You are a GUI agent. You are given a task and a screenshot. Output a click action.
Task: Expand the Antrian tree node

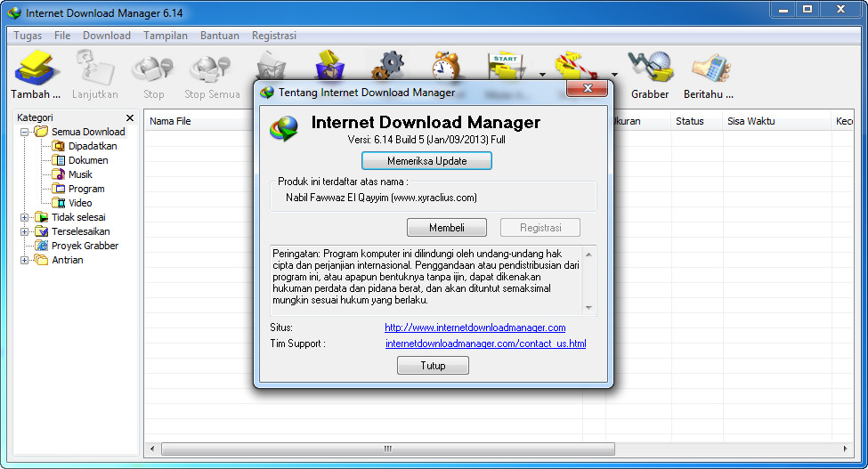tap(24, 260)
